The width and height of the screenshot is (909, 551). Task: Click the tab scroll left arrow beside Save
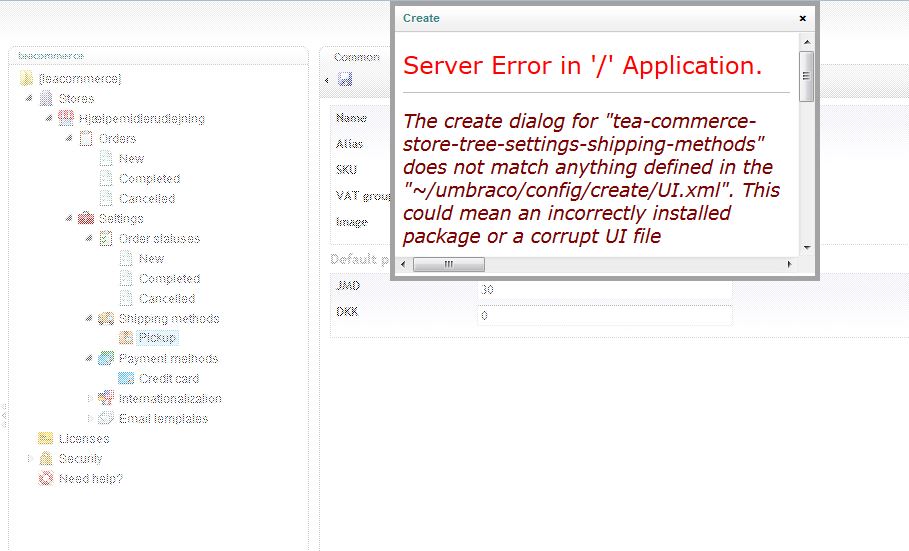(x=327, y=80)
